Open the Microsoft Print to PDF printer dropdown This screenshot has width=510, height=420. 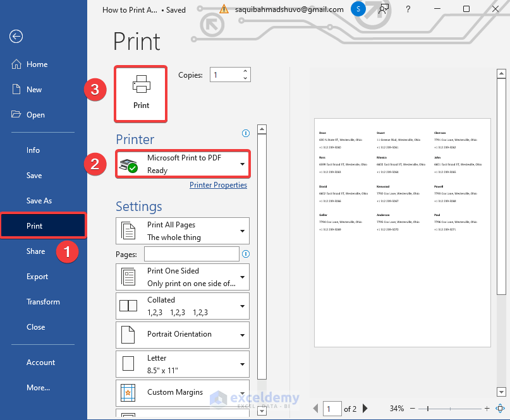click(x=183, y=164)
